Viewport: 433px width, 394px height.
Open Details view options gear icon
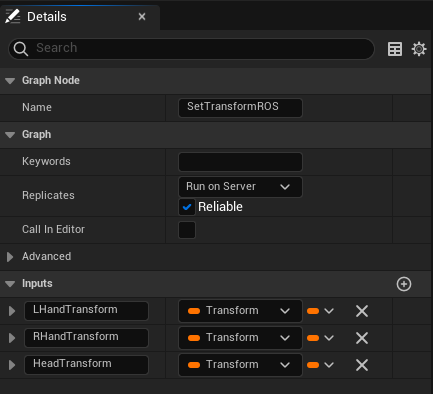click(419, 49)
